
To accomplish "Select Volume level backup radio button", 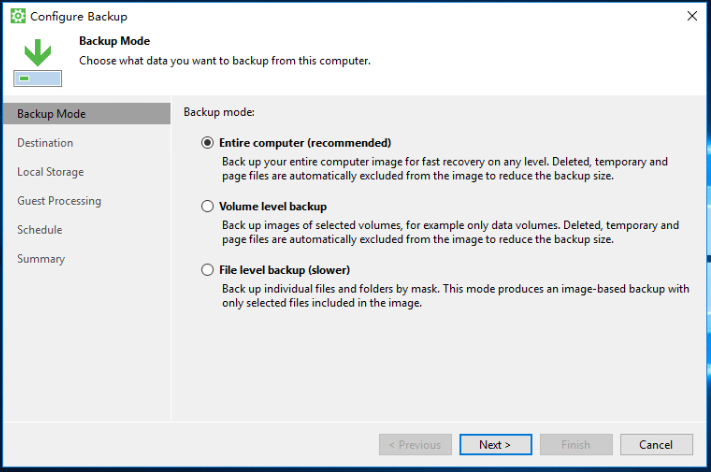I will point(207,206).
